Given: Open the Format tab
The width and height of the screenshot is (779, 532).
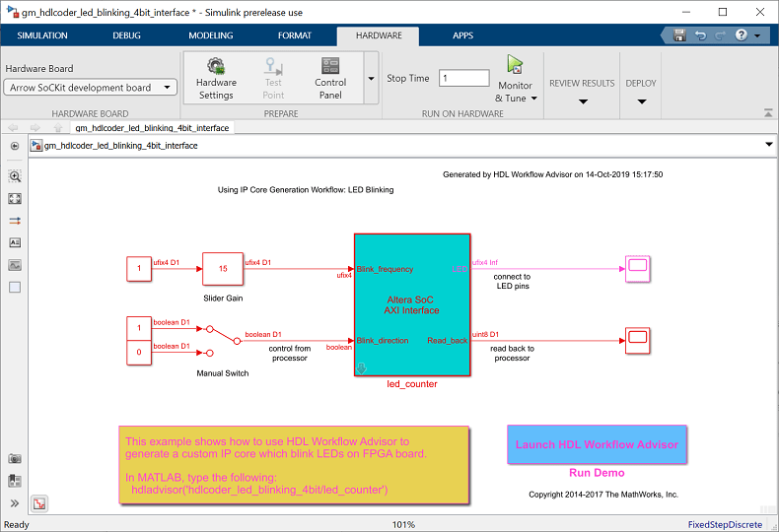Looking at the screenshot, I should click(x=295, y=35).
